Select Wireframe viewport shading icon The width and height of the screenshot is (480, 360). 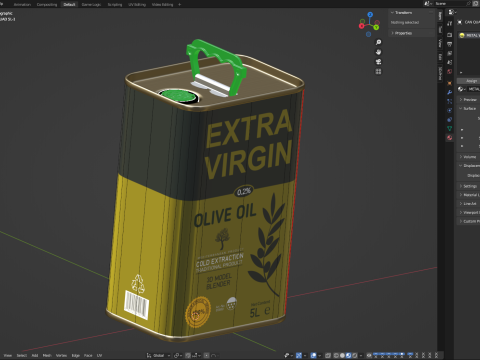[336, 355]
